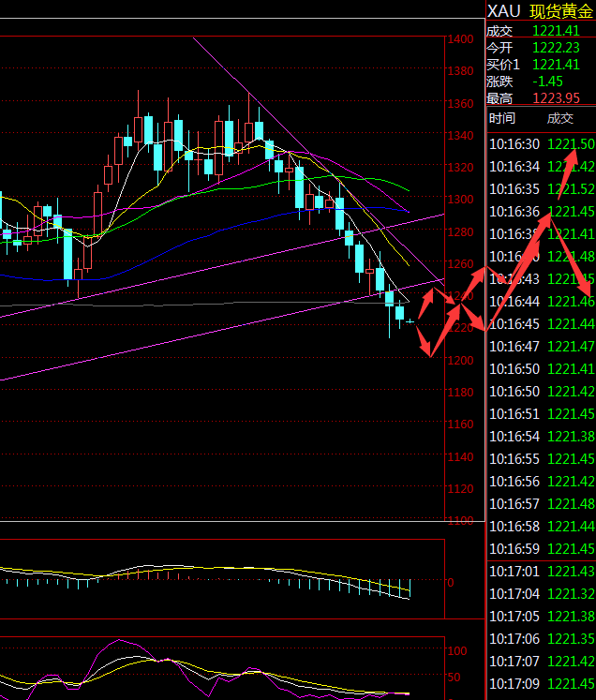Click the 1120 price axis label
596x700 pixels.
pos(460,488)
